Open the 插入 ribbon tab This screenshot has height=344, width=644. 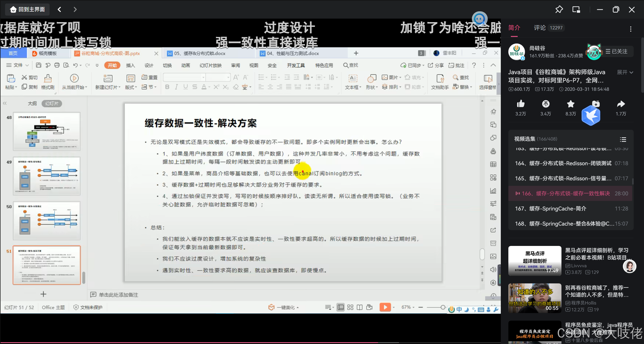(x=130, y=65)
